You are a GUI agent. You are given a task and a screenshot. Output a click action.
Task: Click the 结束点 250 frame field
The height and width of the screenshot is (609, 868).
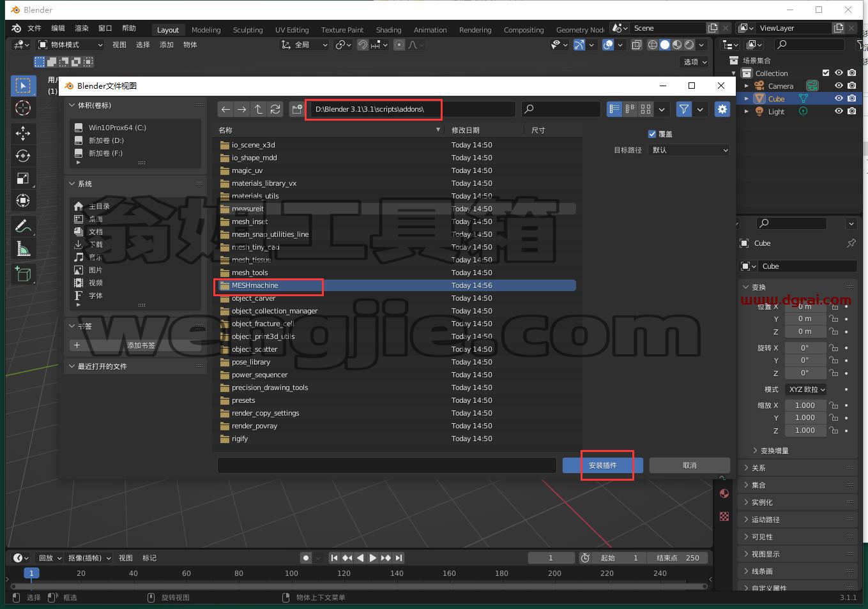(677, 558)
